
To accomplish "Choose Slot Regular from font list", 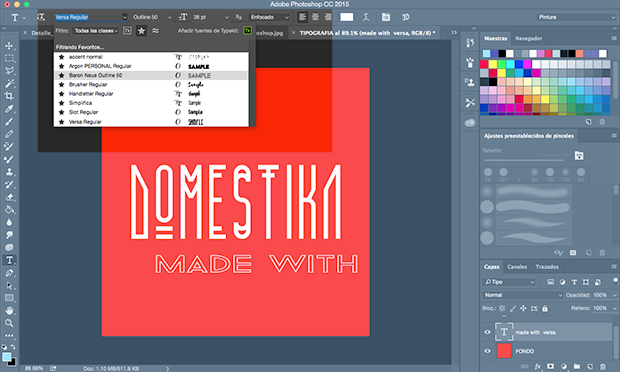I will (x=151, y=112).
